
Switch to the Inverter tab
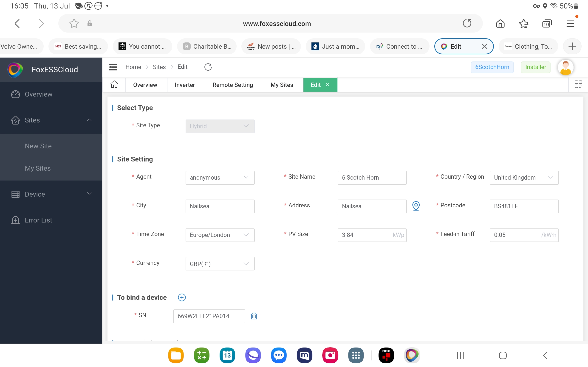[x=185, y=85]
